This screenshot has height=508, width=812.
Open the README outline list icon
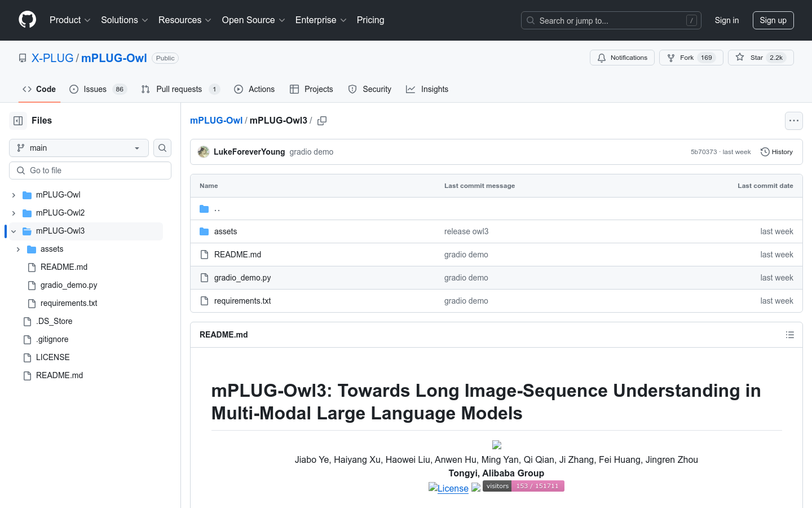(790, 335)
